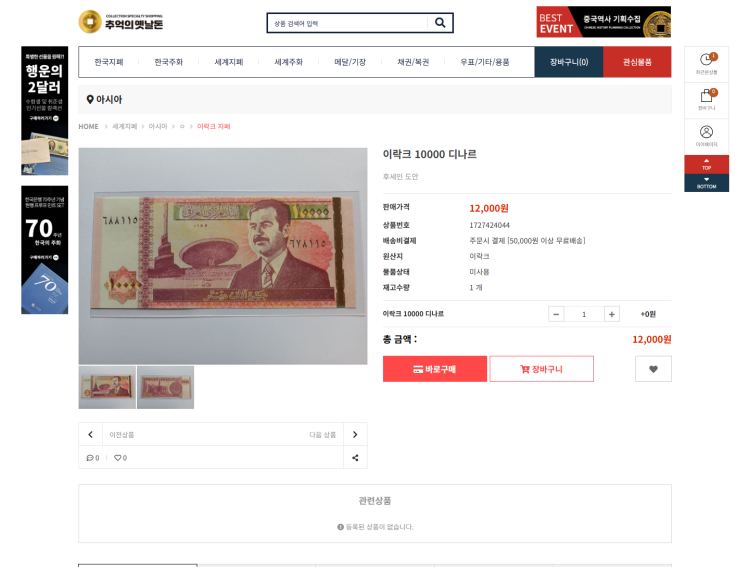Select the banknote back thumbnail
750x567 pixels.
coord(165,387)
